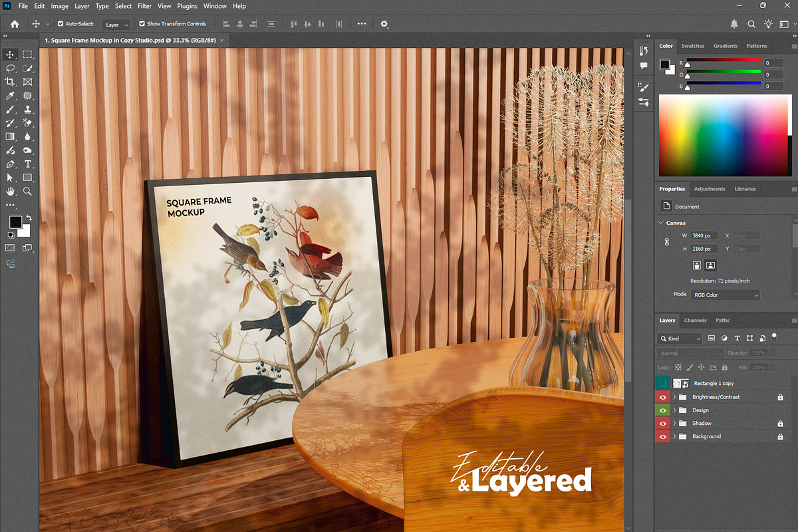Expand the Shadow group

click(675, 423)
